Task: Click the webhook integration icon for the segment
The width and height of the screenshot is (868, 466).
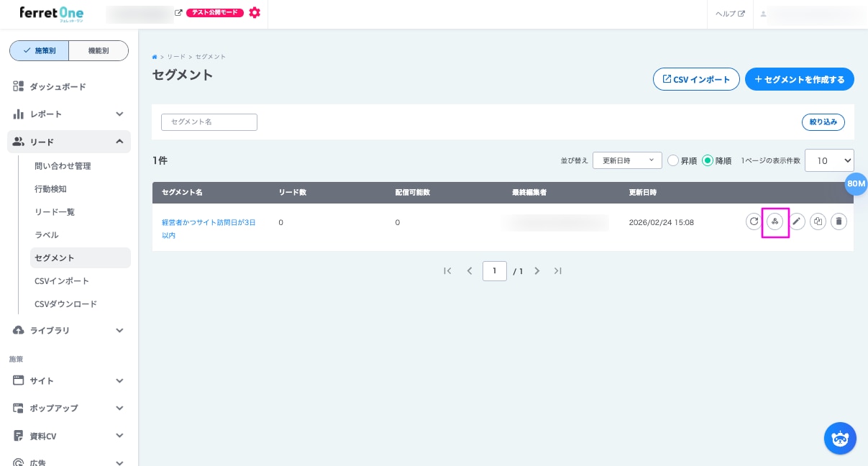Action: point(775,221)
